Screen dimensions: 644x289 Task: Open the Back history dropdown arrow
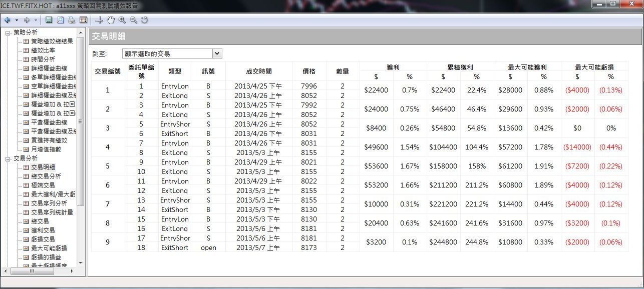tap(17, 20)
